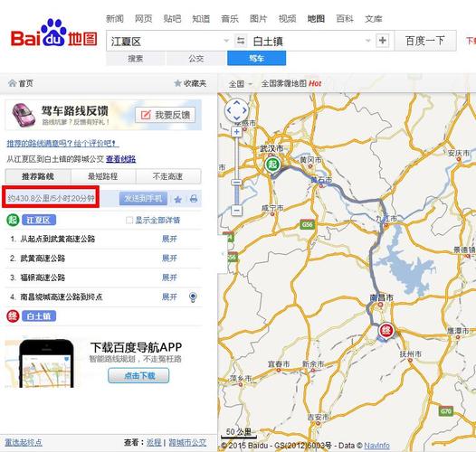Click the 我要反馈 button
This screenshot has width=476, height=452.
[x=165, y=115]
